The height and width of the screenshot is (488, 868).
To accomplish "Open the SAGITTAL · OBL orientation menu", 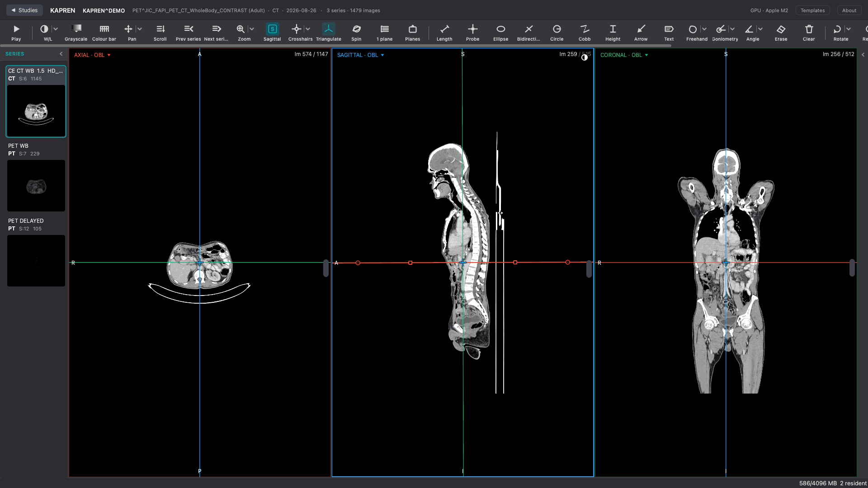I will [360, 55].
